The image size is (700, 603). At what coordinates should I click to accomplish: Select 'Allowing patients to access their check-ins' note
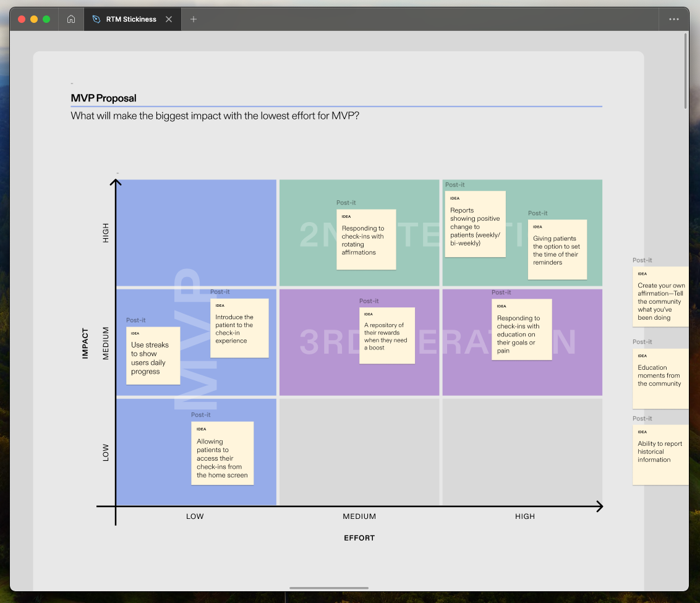pyautogui.click(x=222, y=454)
